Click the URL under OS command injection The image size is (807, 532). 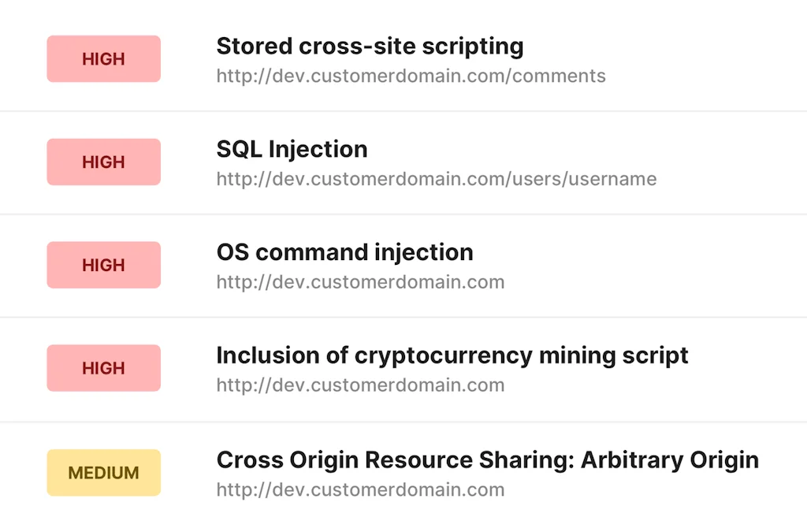[360, 282]
